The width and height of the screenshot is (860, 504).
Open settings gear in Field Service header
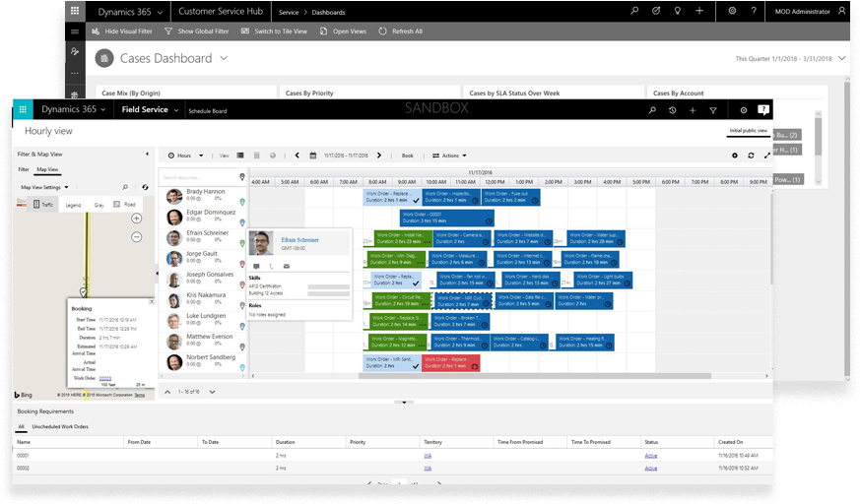pos(743,110)
